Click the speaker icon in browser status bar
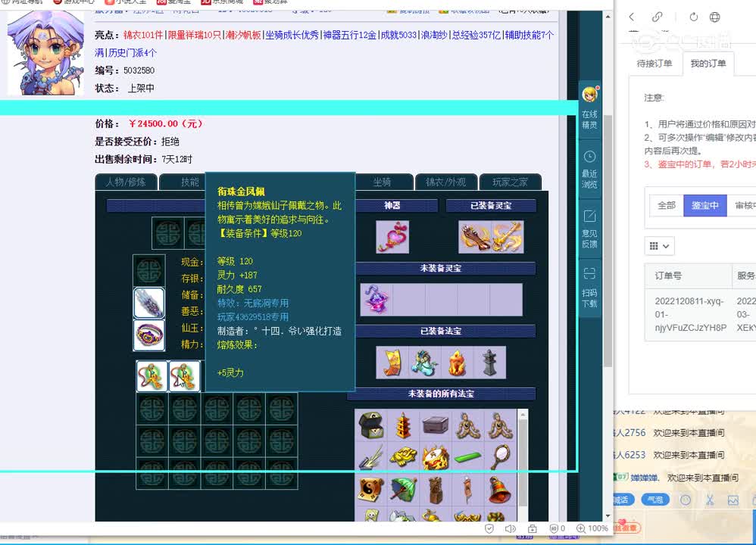 (x=510, y=528)
